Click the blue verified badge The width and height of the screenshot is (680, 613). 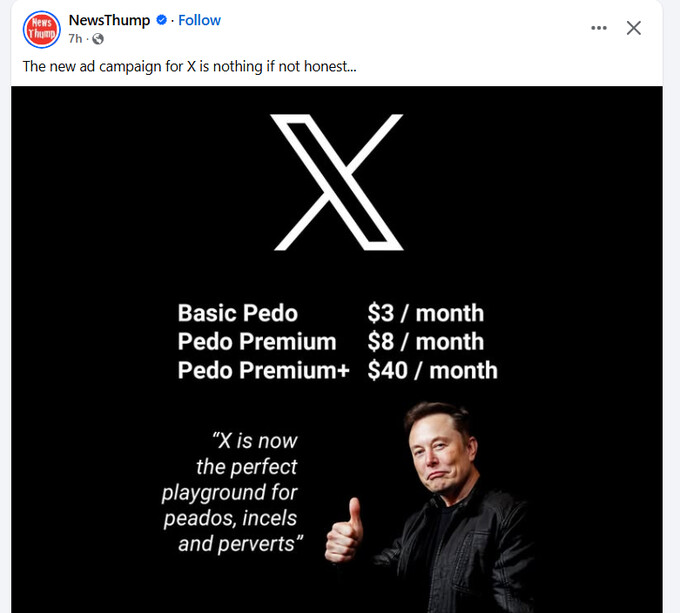tap(161, 20)
